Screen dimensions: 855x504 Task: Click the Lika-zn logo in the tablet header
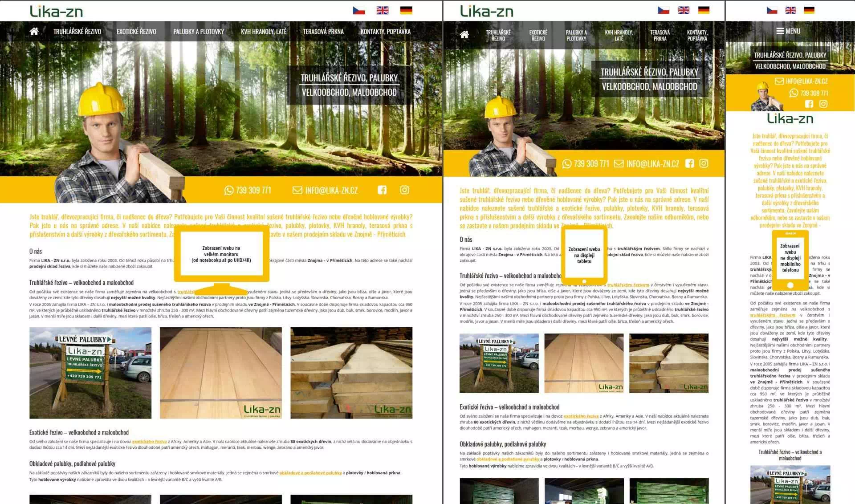(487, 11)
